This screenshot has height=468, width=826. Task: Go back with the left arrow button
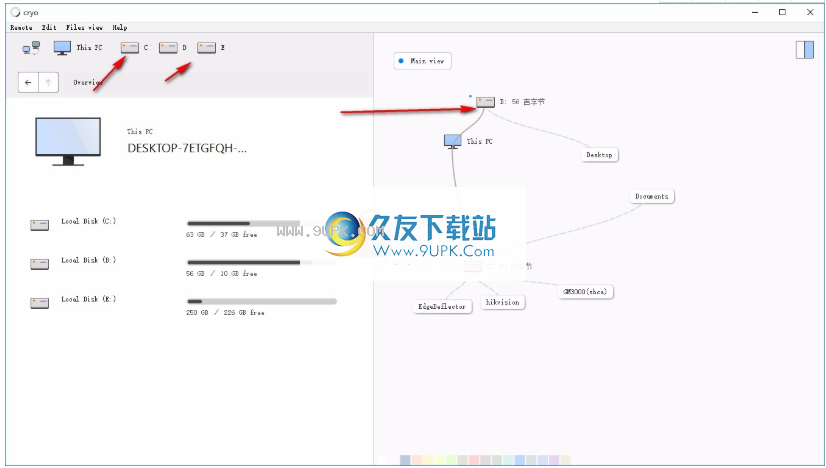[28, 82]
